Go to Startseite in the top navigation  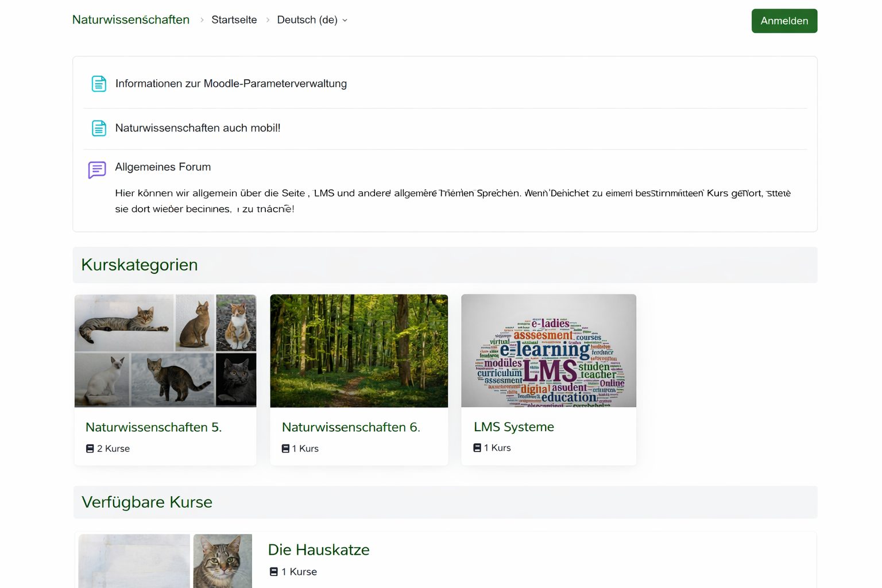pos(234,20)
